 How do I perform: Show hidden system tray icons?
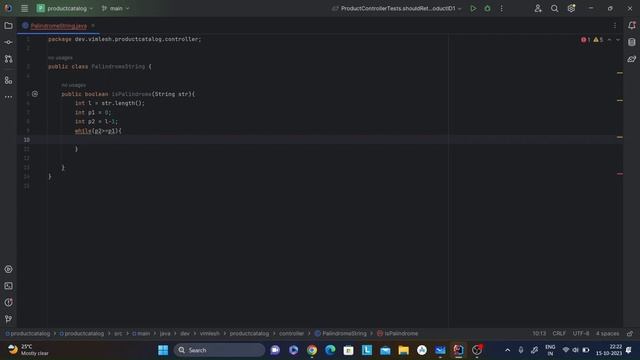coord(507,350)
